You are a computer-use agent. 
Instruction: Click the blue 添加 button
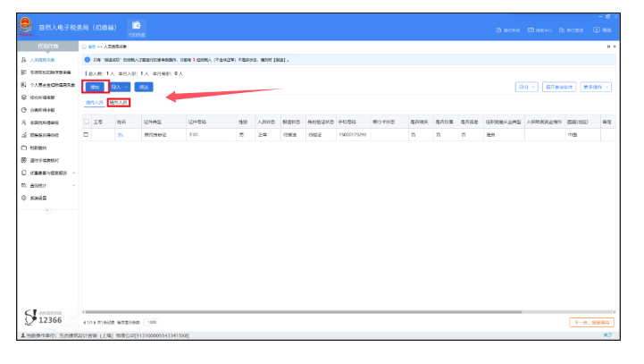tap(95, 87)
